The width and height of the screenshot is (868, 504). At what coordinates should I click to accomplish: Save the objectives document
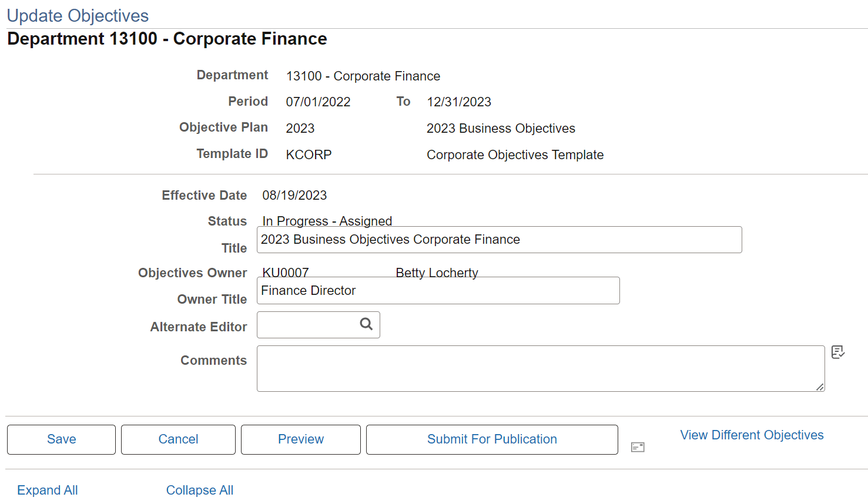(61, 439)
